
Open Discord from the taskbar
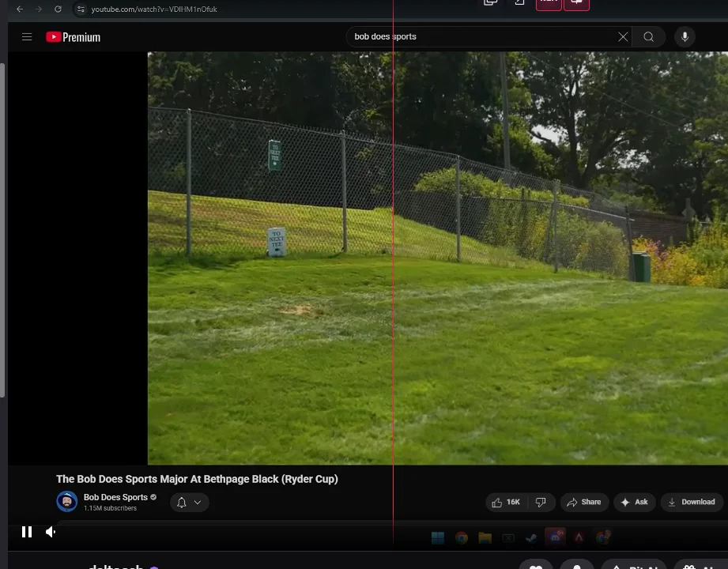coord(555,537)
